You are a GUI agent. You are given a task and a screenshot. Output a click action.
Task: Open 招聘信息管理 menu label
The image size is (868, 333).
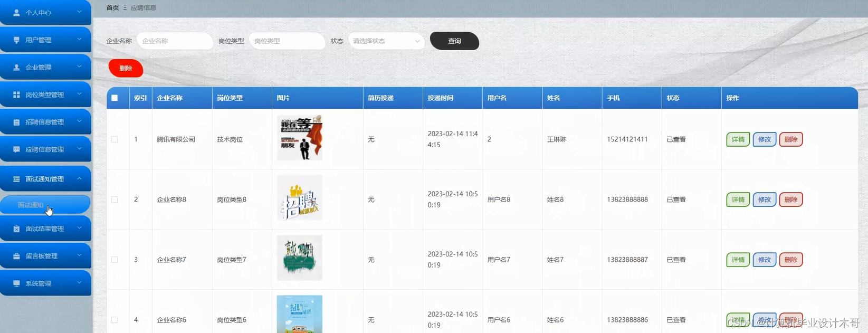44,122
